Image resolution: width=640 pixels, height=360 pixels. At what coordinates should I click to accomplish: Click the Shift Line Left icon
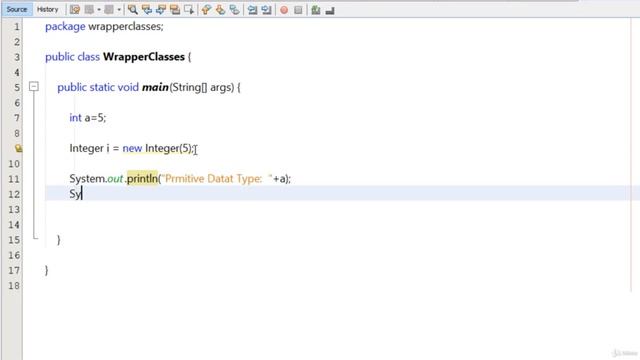(253, 10)
